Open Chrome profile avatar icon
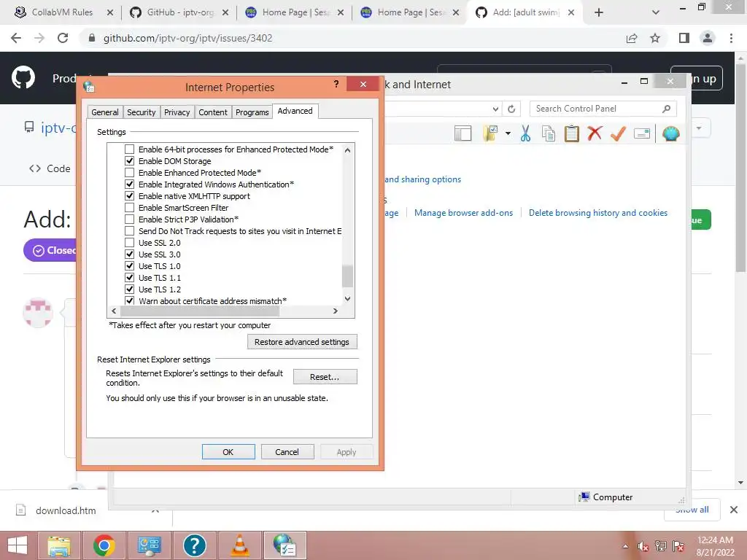 coord(708,38)
